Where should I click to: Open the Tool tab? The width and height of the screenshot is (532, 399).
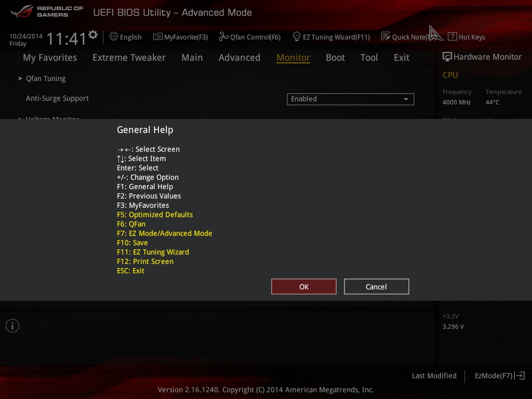[369, 57]
